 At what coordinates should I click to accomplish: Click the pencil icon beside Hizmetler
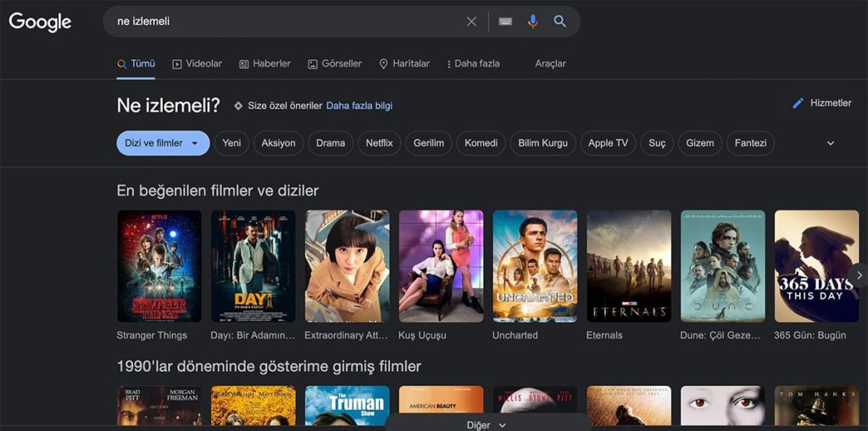tap(798, 103)
